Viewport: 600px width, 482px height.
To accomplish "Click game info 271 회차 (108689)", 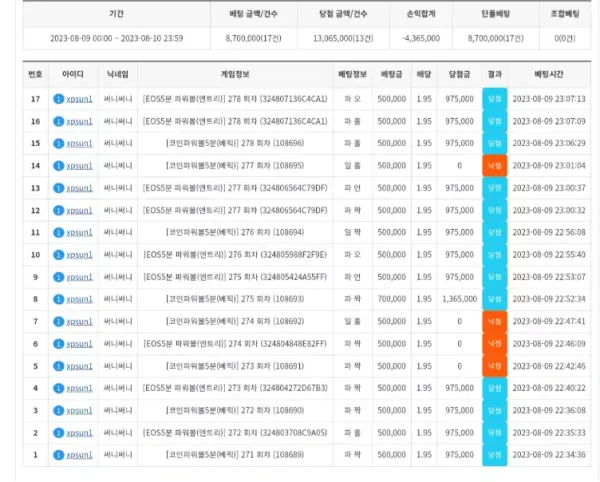I will [235, 455].
